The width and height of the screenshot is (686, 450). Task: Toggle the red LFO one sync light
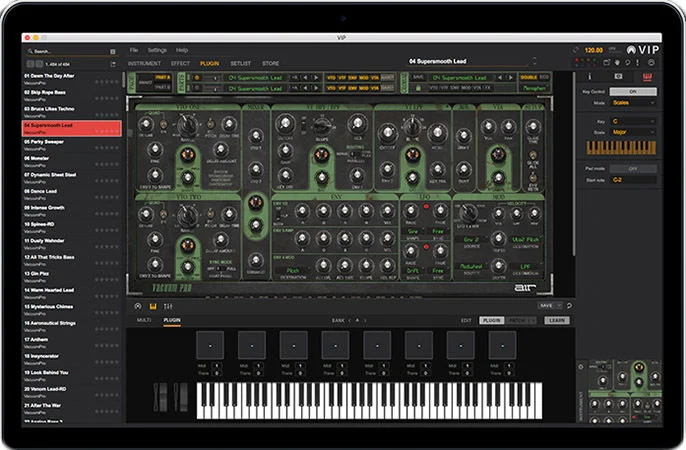click(426, 206)
